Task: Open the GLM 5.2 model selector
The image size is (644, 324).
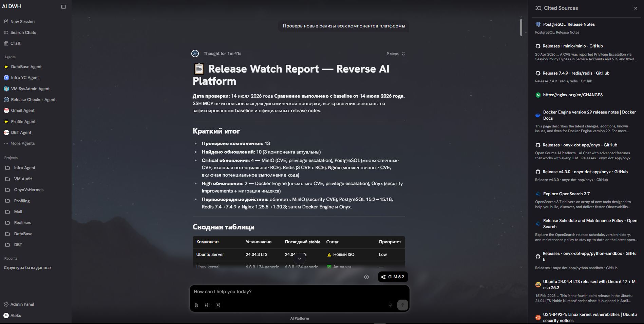Action: click(x=393, y=277)
